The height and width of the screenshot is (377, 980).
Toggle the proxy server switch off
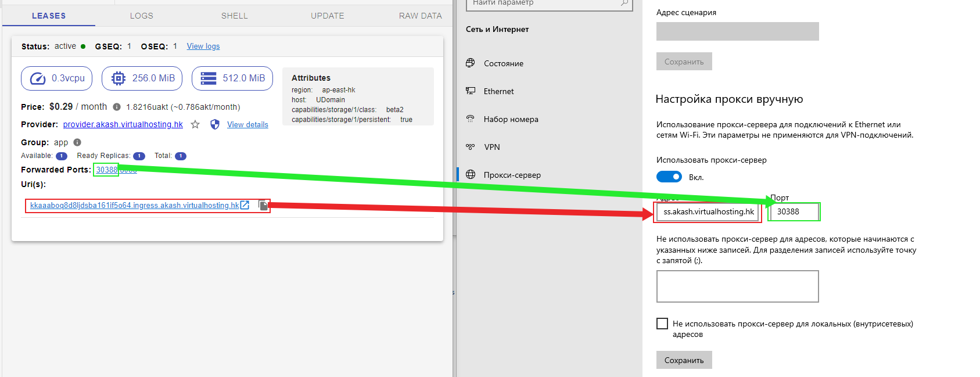[x=669, y=177]
